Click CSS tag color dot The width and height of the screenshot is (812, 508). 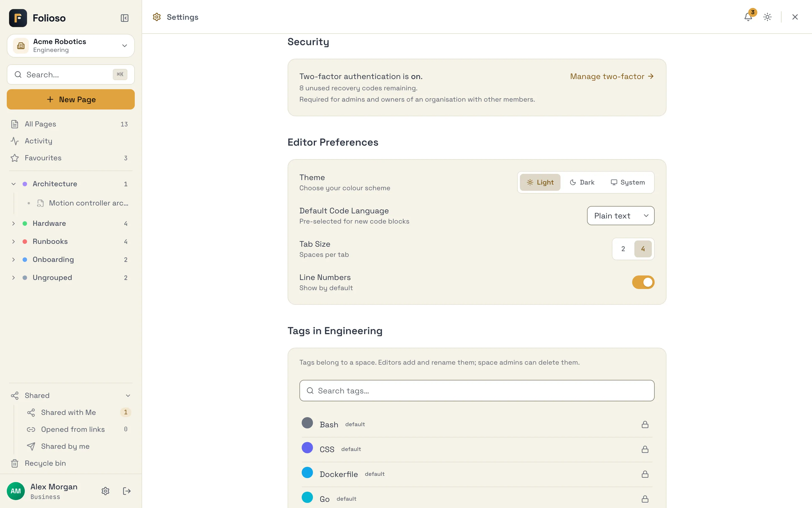point(307,448)
